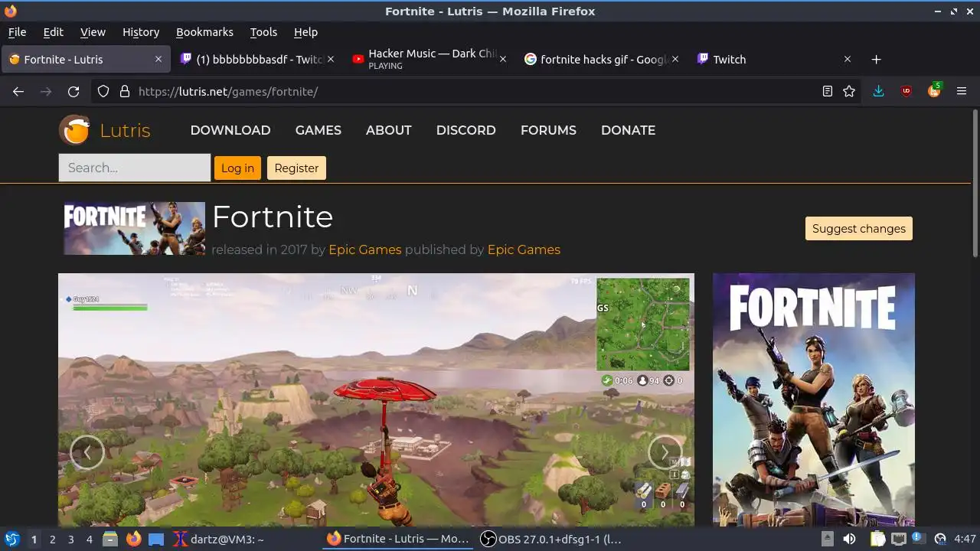Click the forward navigation arrow
980x551 pixels.
pyautogui.click(x=46, y=91)
